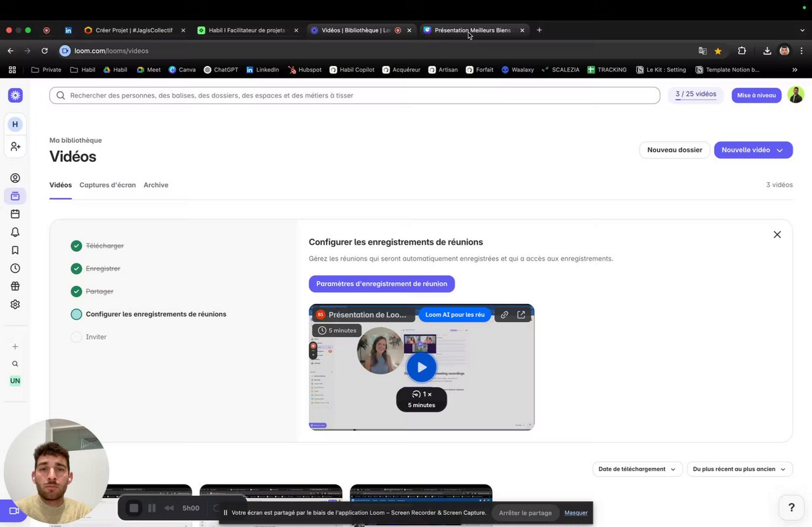Open the Du plus récent au plus ancien dropdown
The height and width of the screenshot is (527, 812).
(740, 469)
